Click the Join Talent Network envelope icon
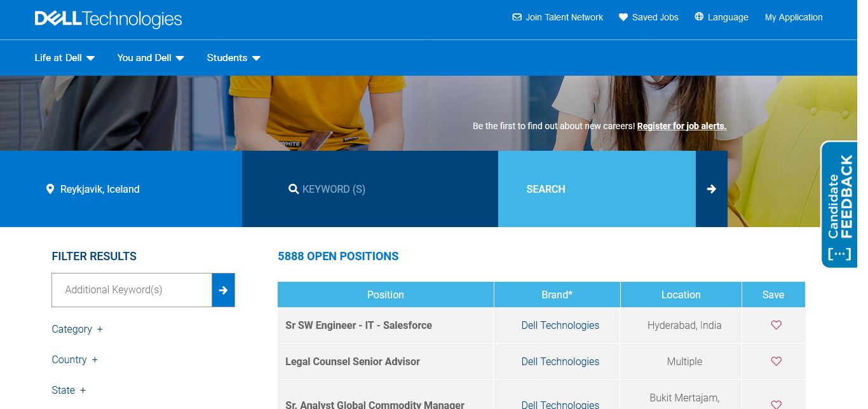This screenshot has width=868, height=409. point(517,17)
